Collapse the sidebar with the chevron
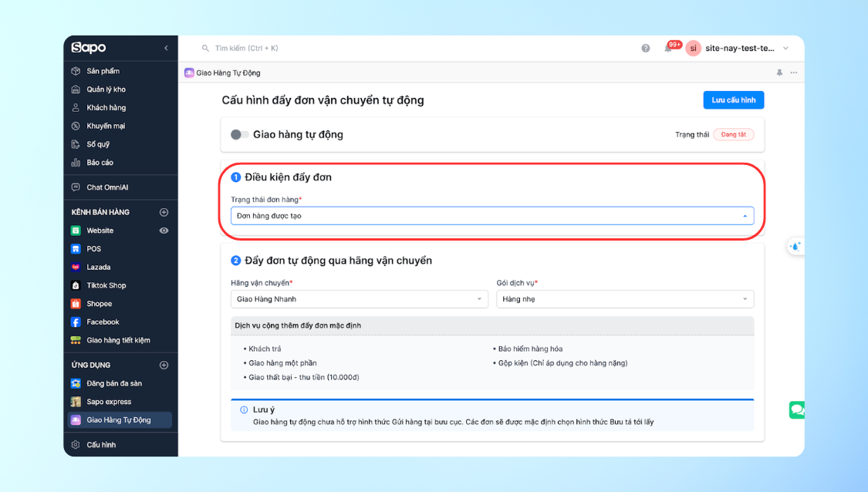868x492 pixels. coord(166,48)
